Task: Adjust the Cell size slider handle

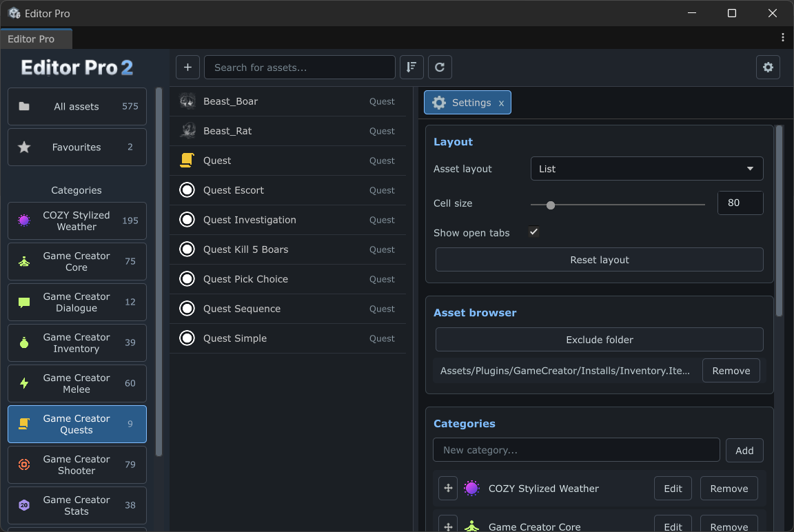Action: tap(551, 205)
